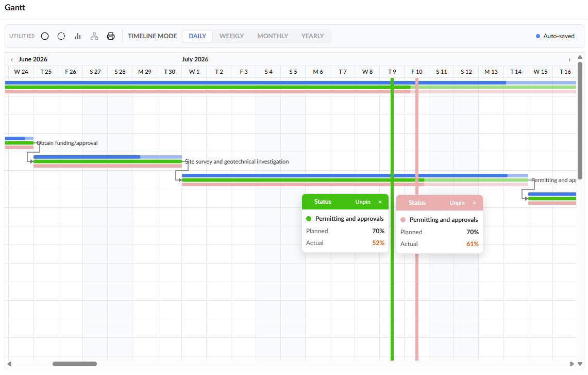Click the June 2026 month label
Image resolution: width=588 pixels, height=375 pixels.
click(x=33, y=59)
